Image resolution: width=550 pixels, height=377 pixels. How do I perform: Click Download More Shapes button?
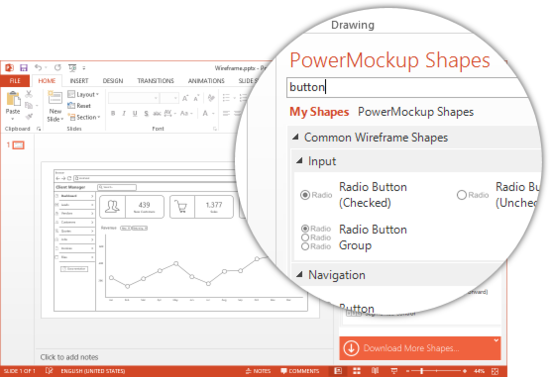pos(420,348)
